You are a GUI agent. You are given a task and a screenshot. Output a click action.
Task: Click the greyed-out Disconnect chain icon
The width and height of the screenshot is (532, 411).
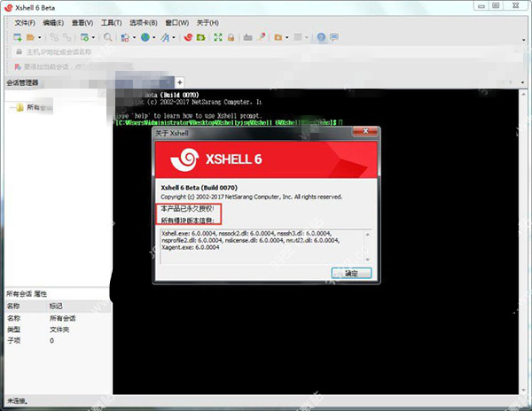67,37
